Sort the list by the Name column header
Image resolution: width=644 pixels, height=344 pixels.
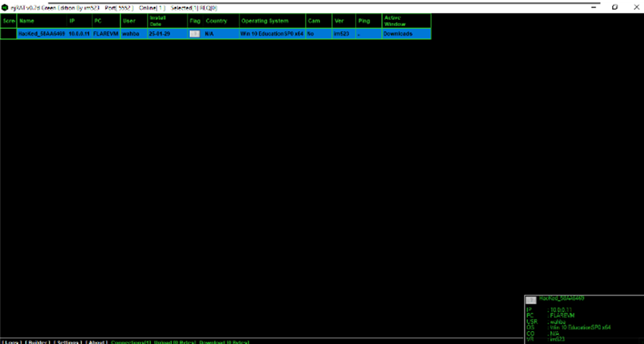[42, 21]
